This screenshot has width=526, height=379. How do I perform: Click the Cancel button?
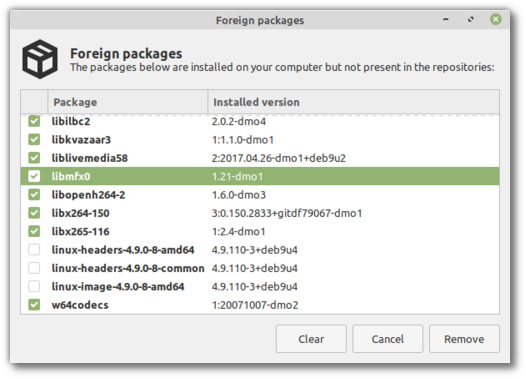387,339
